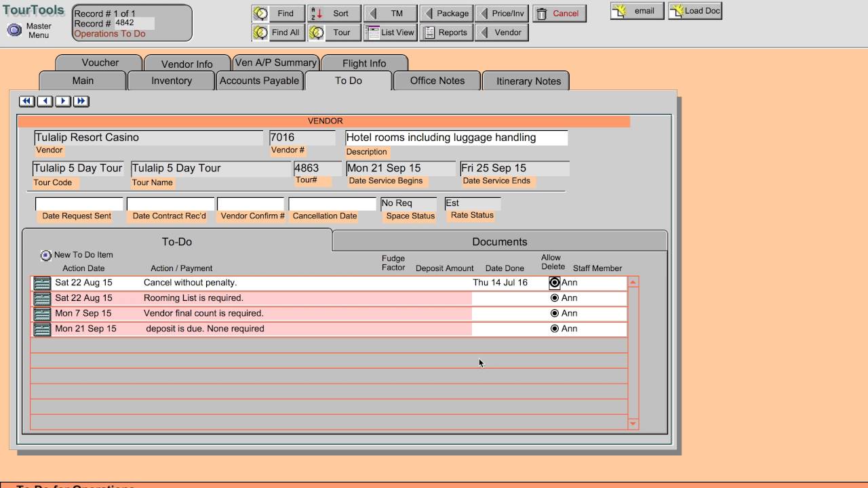Click Date Service Ends Fri 25 Sep 15
Screen dimensions: 868x488
(514, 168)
